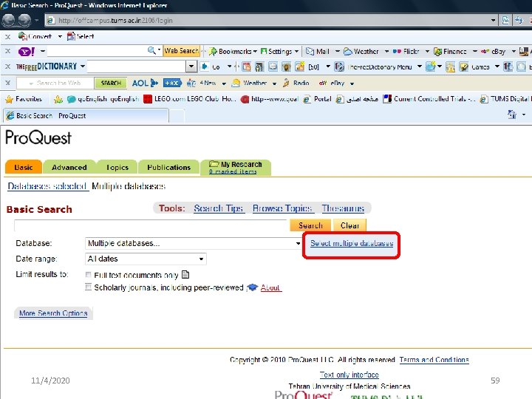Image resolution: width=532 pixels, height=399 pixels.
Task: Click the Convert toolbar button
Action: click(x=35, y=36)
